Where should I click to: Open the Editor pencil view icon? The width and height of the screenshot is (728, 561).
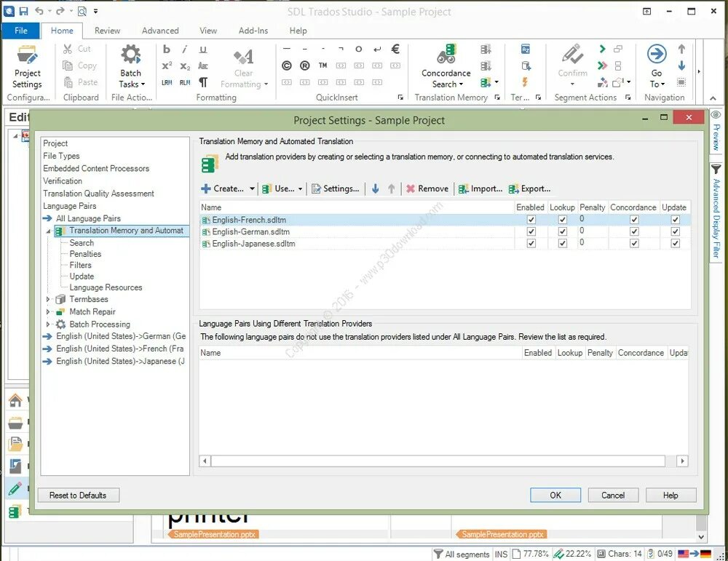pyautogui.click(x=15, y=488)
